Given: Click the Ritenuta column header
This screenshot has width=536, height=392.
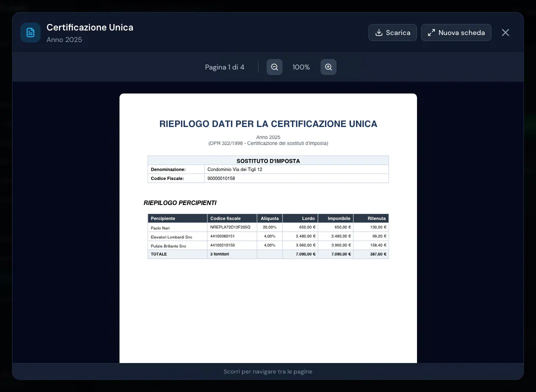Looking at the screenshot, I should tap(371, 218).
